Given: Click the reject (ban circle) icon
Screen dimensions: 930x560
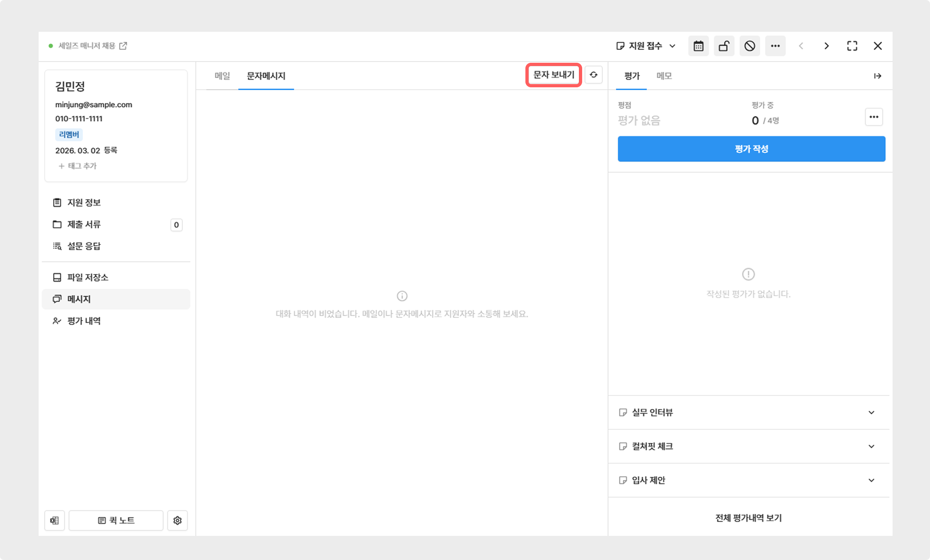Looking at the screenshot, I should [749, 46].
